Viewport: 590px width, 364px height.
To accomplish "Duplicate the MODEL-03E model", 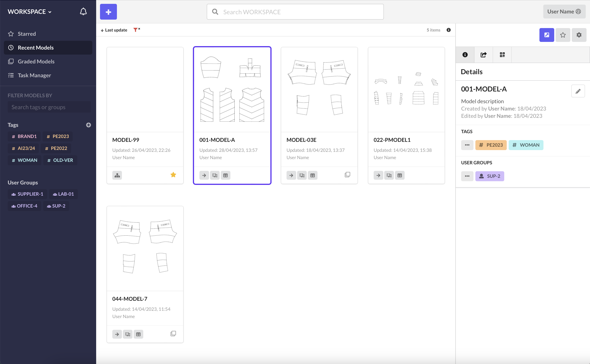I will pos(347,174).
